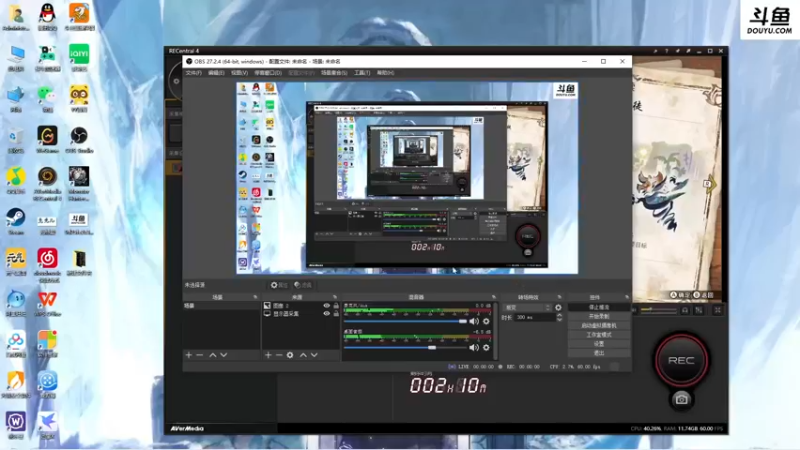The image size is (800, 450).
Task: Open the 文件(F) menu in OBS
Action: [193, 73]
